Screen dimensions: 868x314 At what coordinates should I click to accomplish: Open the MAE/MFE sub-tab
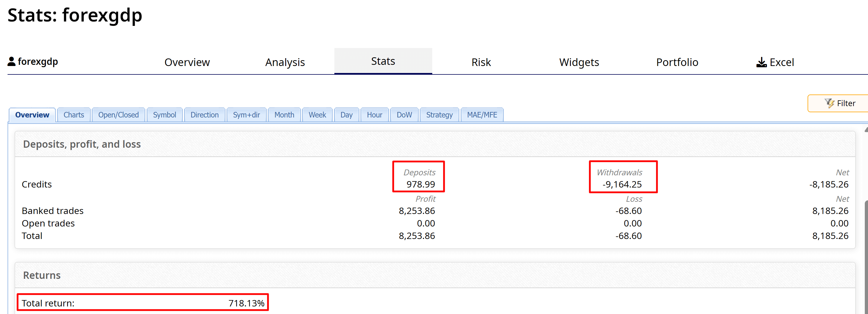[482, 115]
